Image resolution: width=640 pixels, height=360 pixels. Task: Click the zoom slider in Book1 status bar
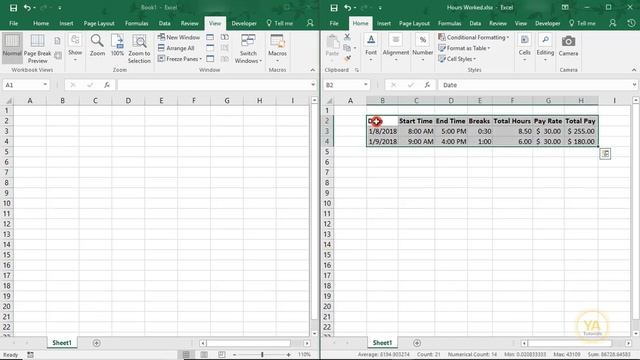(262, 355)
